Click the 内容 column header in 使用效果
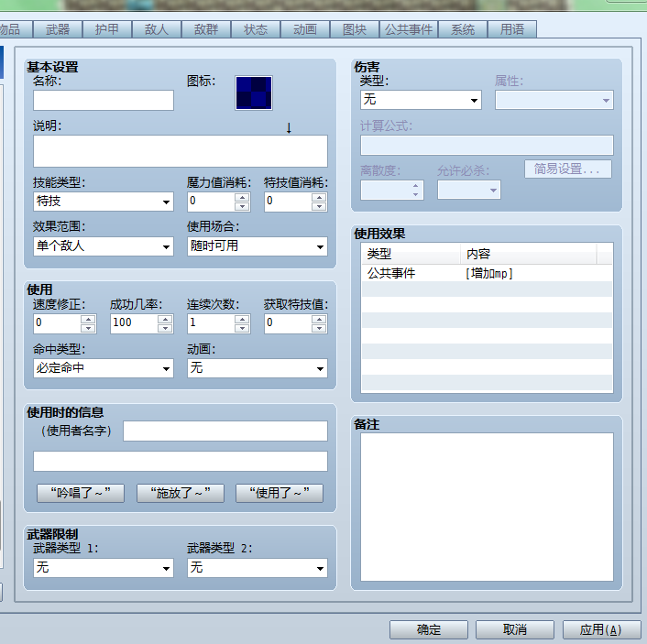This screenshot has width=647, height=644. (x=529, y=254)
